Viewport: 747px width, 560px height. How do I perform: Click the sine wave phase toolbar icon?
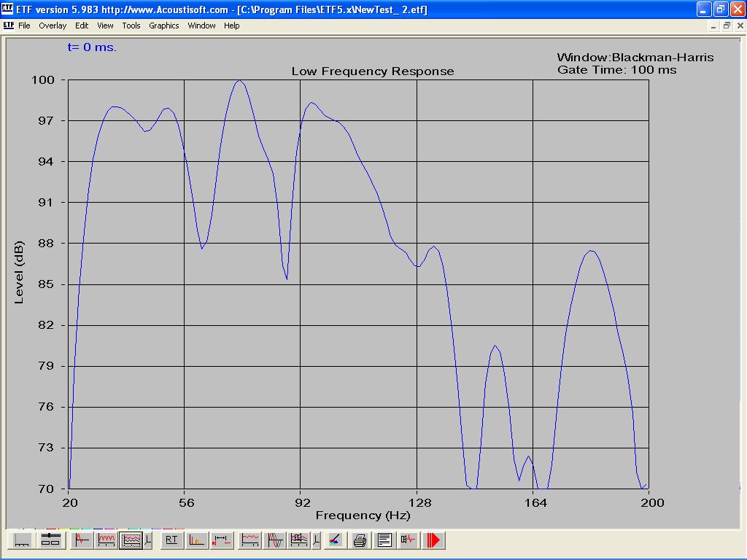(275, 540)
